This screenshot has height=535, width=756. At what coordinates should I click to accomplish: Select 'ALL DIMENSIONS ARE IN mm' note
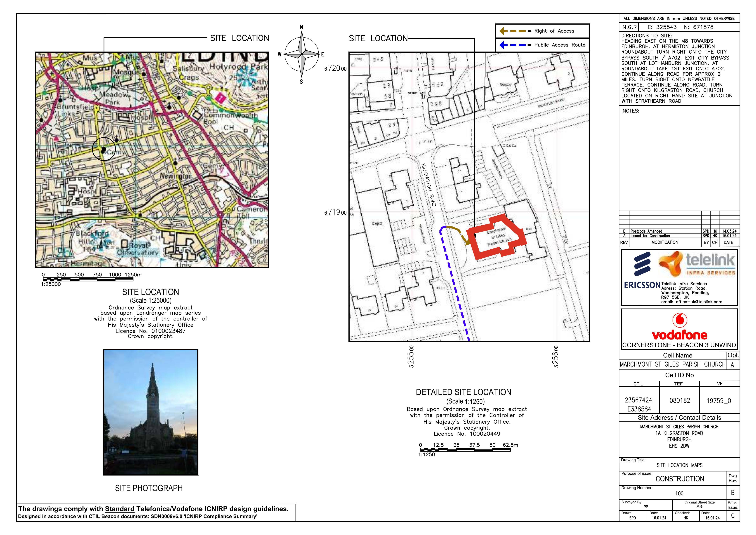679,18
